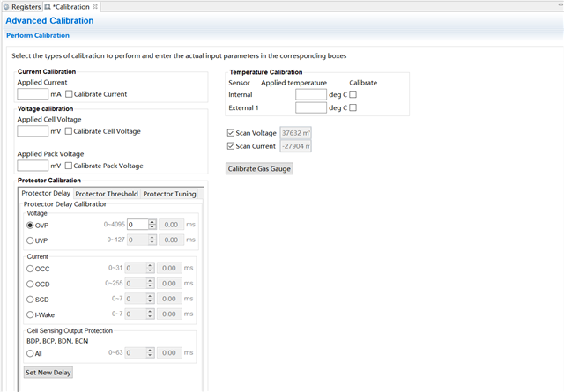Click the SCD delay spinner stepper
This screenshot has width=564, height=392.
tap(151, 299)
